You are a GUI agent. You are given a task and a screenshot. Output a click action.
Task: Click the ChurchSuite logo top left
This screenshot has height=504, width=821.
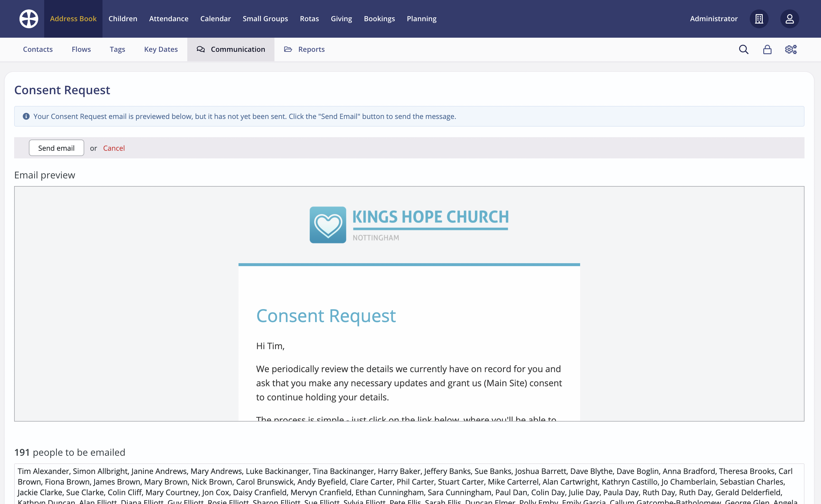tap(29, 19)
